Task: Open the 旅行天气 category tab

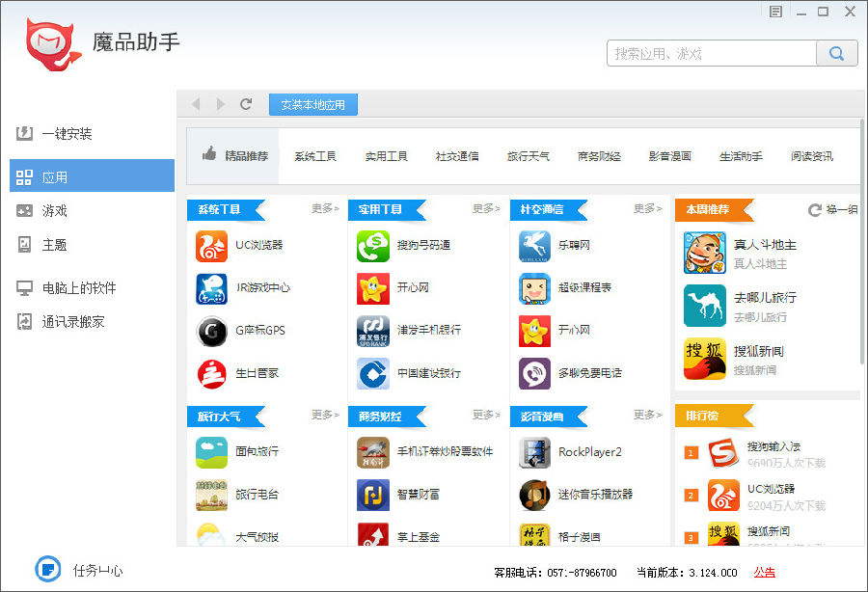Action: [529, 156]
